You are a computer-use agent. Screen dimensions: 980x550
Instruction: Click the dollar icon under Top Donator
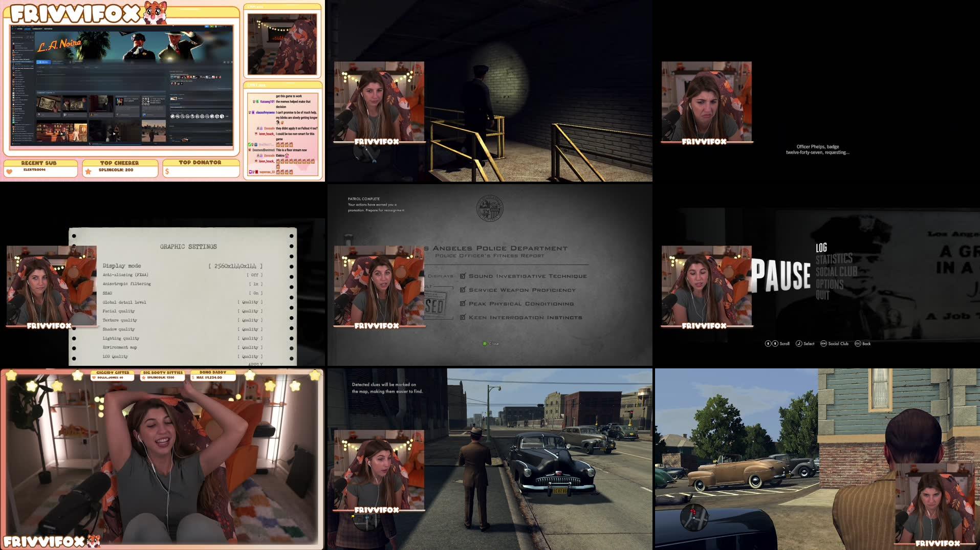167,171
